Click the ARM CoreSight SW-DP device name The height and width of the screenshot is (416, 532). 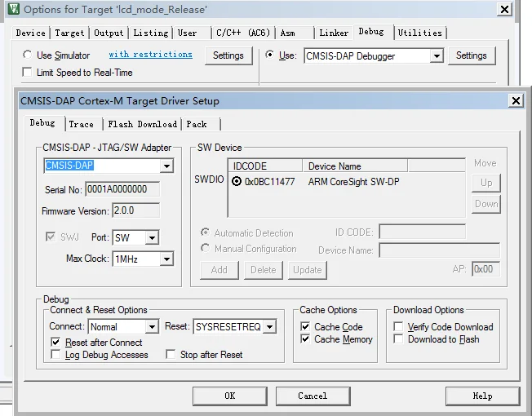353,181
